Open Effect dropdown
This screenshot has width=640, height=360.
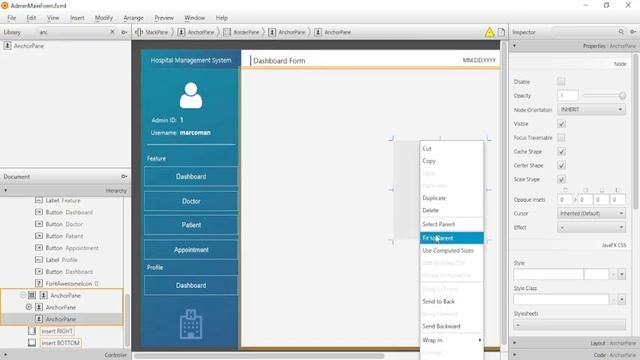[x=591, y=227]
